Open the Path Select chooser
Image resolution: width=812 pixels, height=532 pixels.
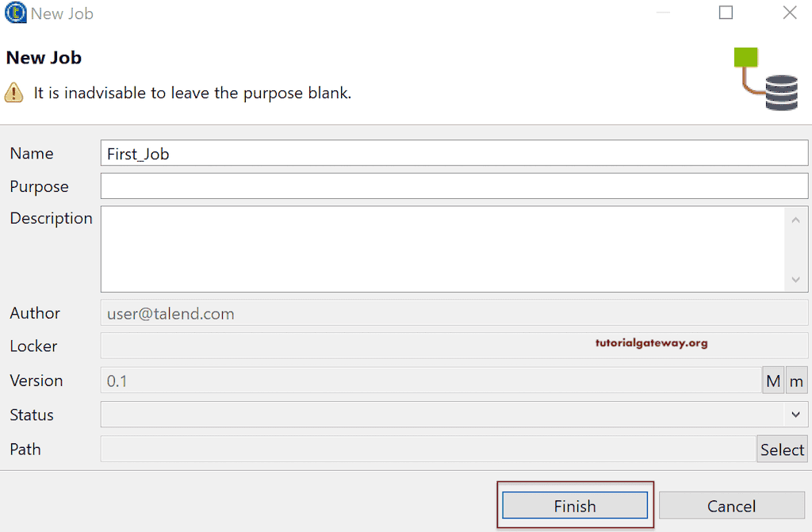point(782,449)
